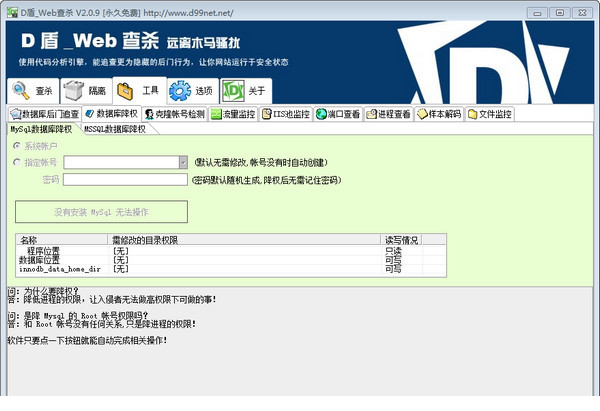Switch to MSSQL数据库降权 subtab
Viewport: 600px width, 411px height.
[115, 129]
